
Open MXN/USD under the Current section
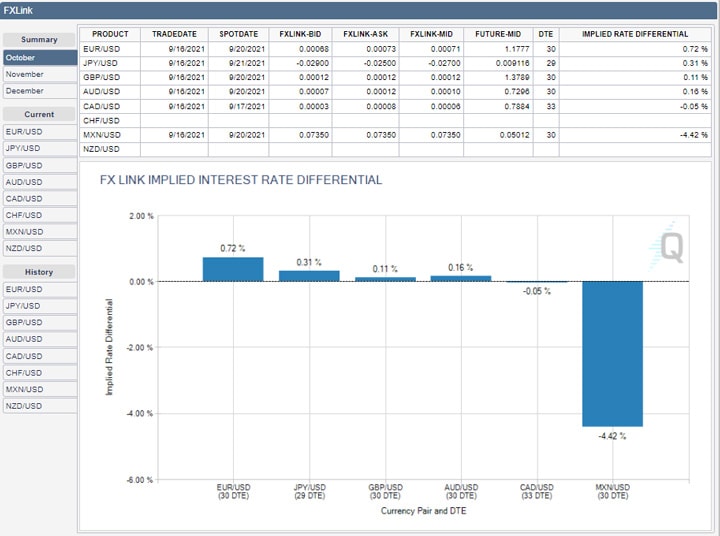39,231
